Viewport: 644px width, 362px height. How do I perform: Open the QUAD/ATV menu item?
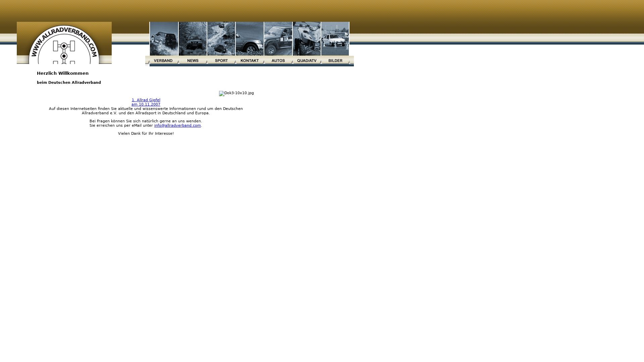pyautogui.click(x=307, y=61)
